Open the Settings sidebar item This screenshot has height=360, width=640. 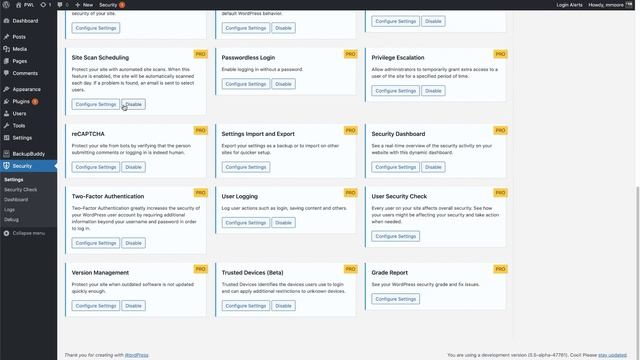(22, 138)
